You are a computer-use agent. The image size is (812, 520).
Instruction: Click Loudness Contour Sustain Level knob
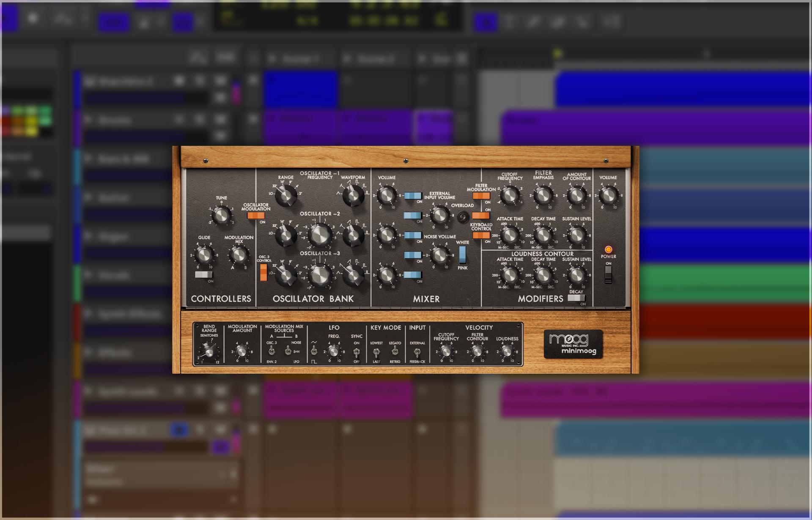click(x=576, y=275)
